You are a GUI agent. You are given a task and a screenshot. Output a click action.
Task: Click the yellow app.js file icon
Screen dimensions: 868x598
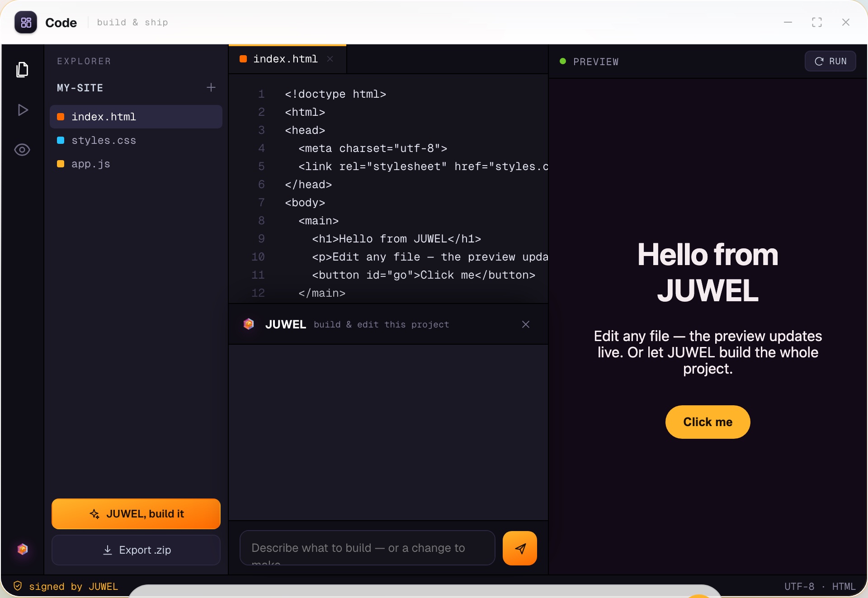[x=61, y=164]
